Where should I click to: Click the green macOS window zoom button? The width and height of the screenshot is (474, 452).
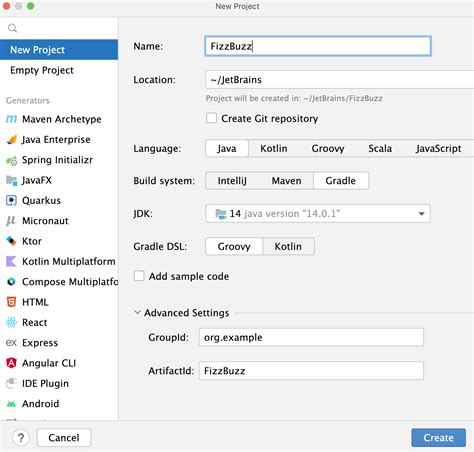(31, 6)
